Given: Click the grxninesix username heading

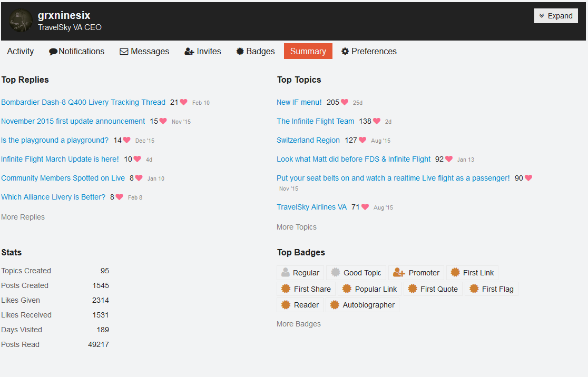Looking at the screenshot, I should point(64,15).
